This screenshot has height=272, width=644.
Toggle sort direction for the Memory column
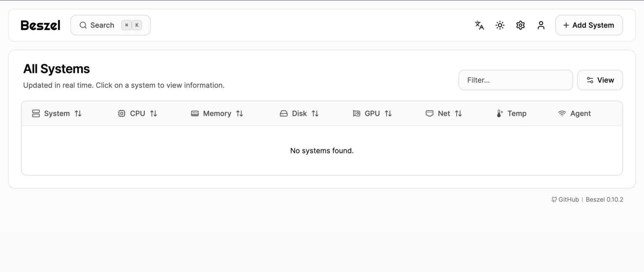tap(239, 113)
